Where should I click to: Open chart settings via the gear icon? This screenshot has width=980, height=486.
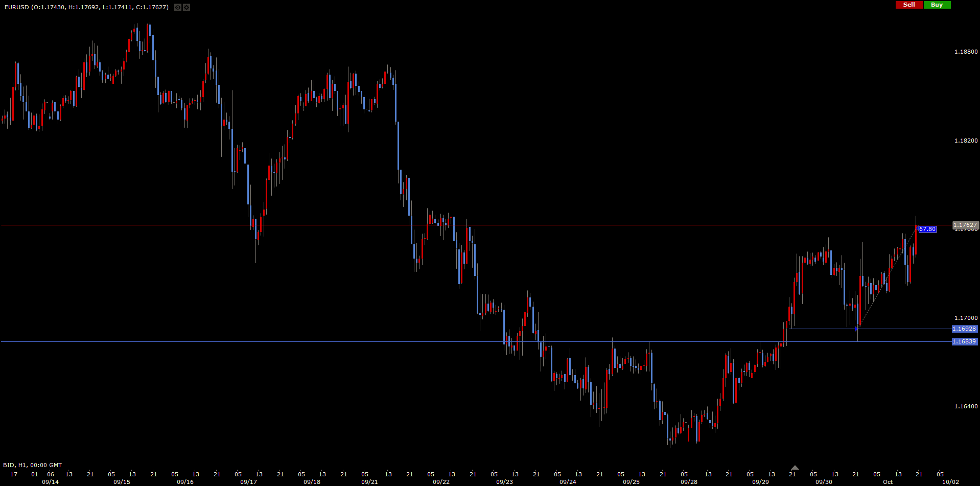pos(186,7)
